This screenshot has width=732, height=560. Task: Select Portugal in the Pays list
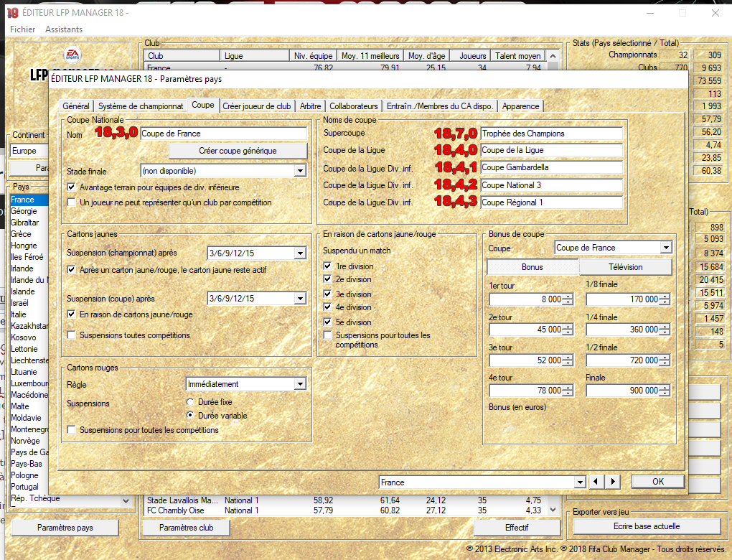29,487
